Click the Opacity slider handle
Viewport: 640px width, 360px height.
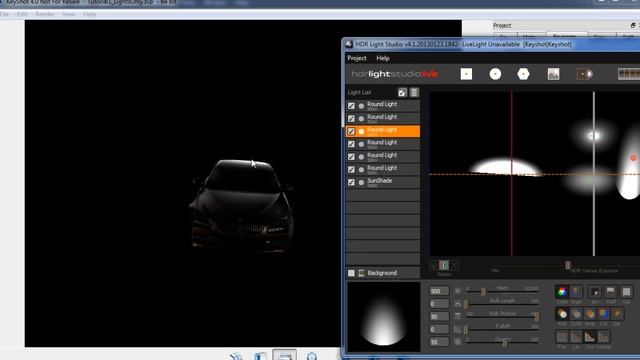pyautogui.click(x=505, y=342)
